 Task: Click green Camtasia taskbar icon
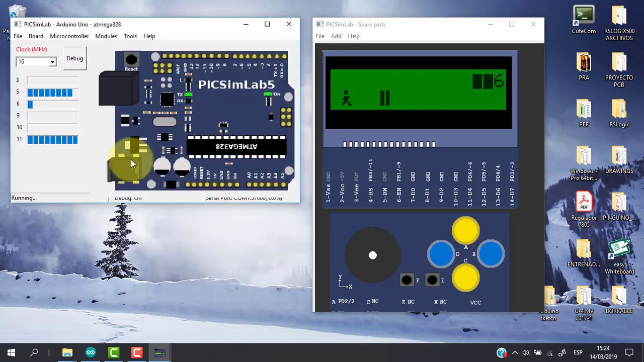(114, 352)
